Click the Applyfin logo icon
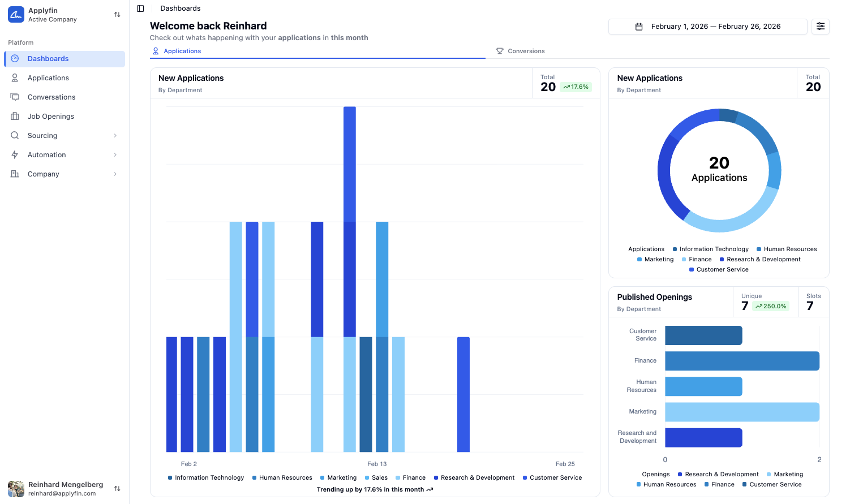 [x=16, y=15]
